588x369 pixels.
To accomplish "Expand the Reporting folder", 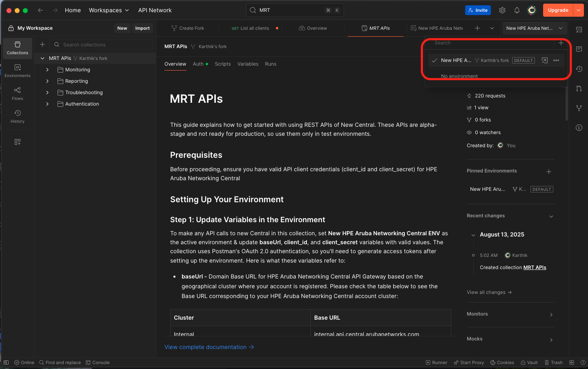I will pos(47,81).
